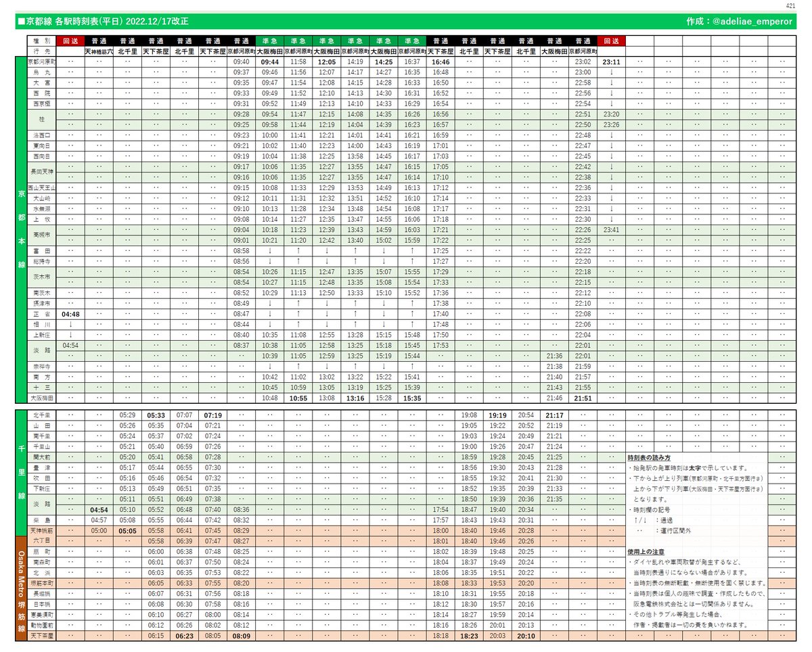The height and width of the screenshot is (652, 812).
Task: Click the 正雀 station label
Action: click(41, 314)
